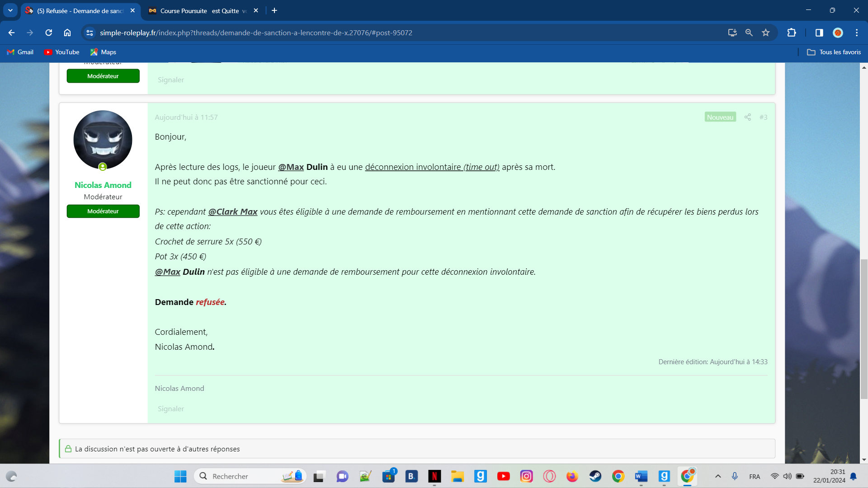The width and height of the screenshot is (868, 488).
Task: Show hidden system tray icons
Action: pos(718,476)
